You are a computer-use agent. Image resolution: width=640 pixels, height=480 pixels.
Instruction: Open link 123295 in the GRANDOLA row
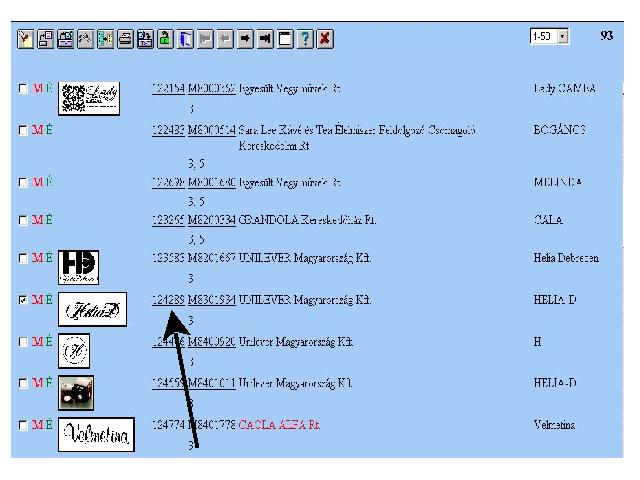pyautogui.click(x=168, y=220)
